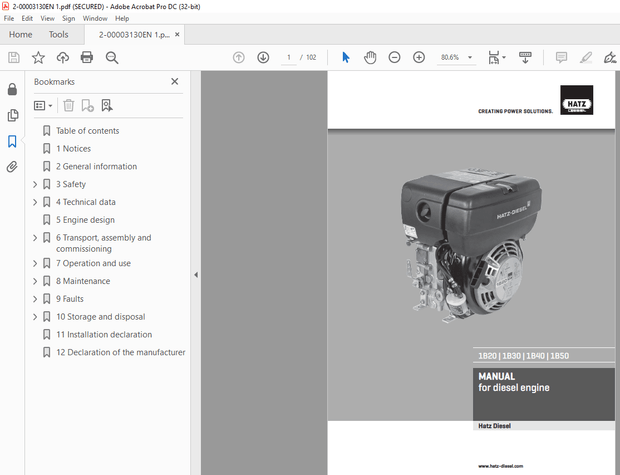Open the 11 Installation declaration bookmark
Image resolution: width=620 pixels, height=475 pixels.
point(104,335)
